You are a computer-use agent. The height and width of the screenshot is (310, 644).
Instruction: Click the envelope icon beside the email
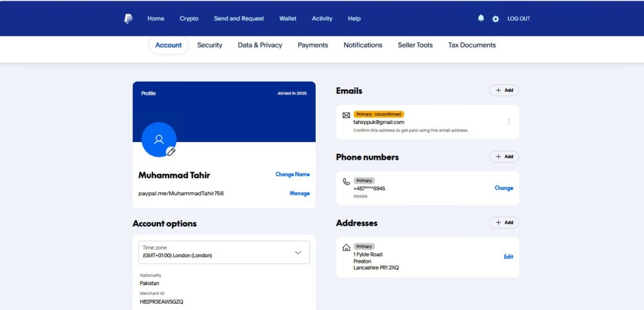click(346, 115)
